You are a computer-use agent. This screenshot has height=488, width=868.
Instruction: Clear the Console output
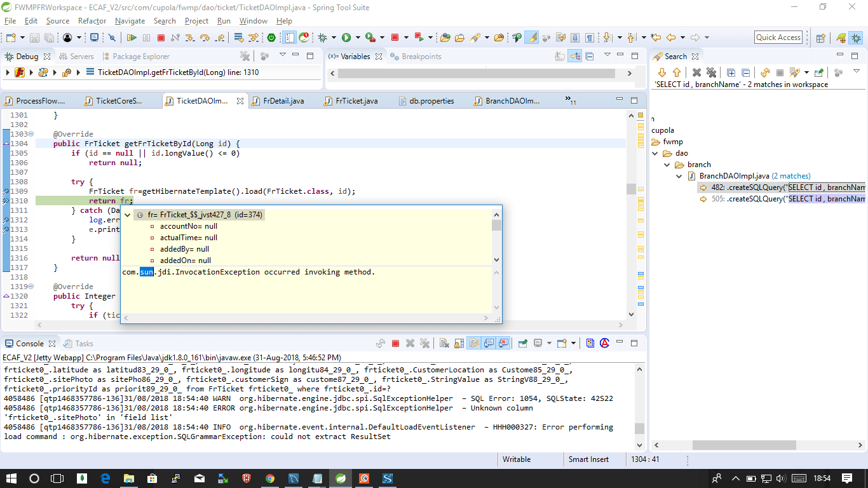coord(444,343)
